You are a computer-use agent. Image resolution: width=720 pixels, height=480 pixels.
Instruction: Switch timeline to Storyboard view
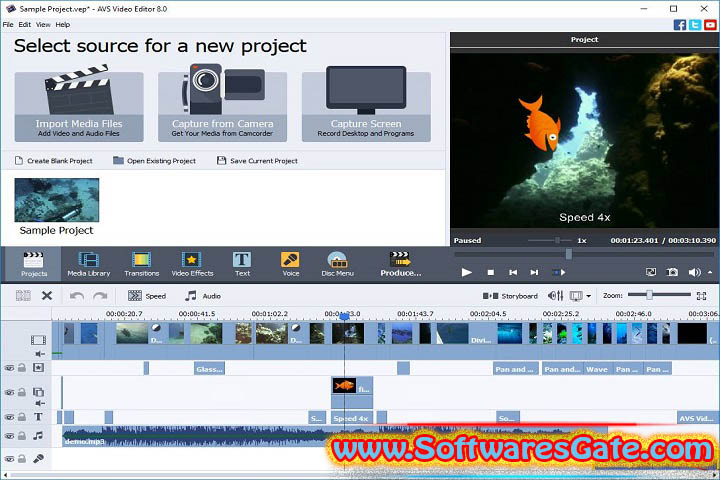coord(510,296)
